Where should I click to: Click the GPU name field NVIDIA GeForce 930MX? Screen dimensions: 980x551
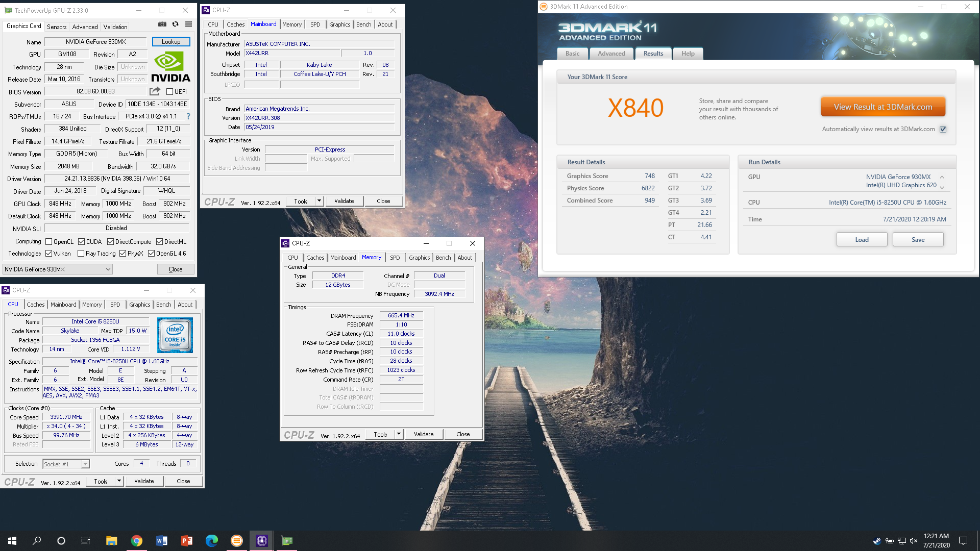coord(96,42)
